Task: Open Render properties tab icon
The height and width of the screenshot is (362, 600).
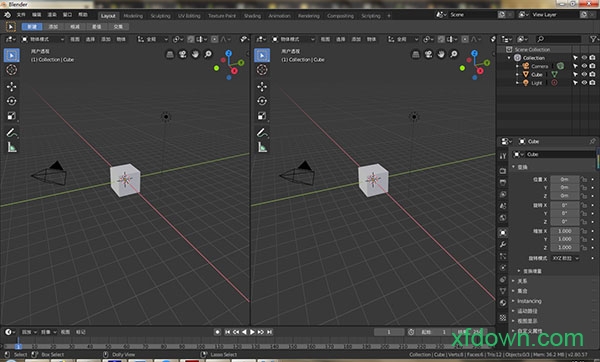Action: click(503, 171)
